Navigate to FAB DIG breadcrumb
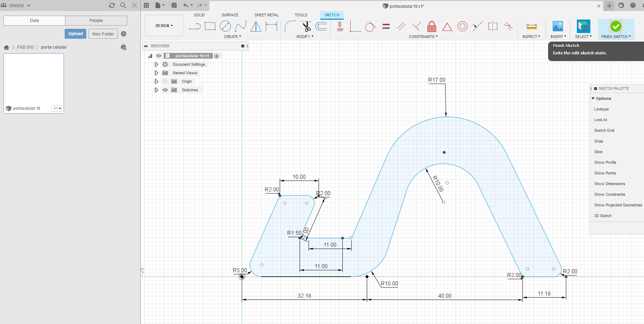Viewport: 644px width, 324px height. (x=25, y=47)
